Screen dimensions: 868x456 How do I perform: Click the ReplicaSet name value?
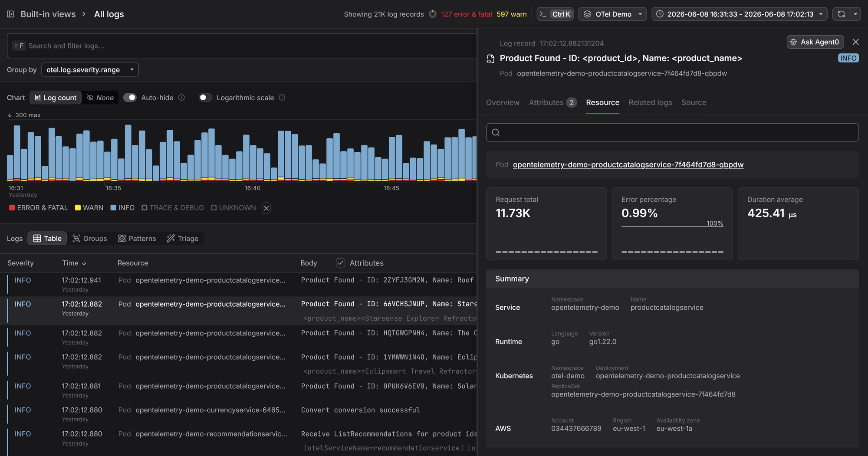click(x=643, y=394)
